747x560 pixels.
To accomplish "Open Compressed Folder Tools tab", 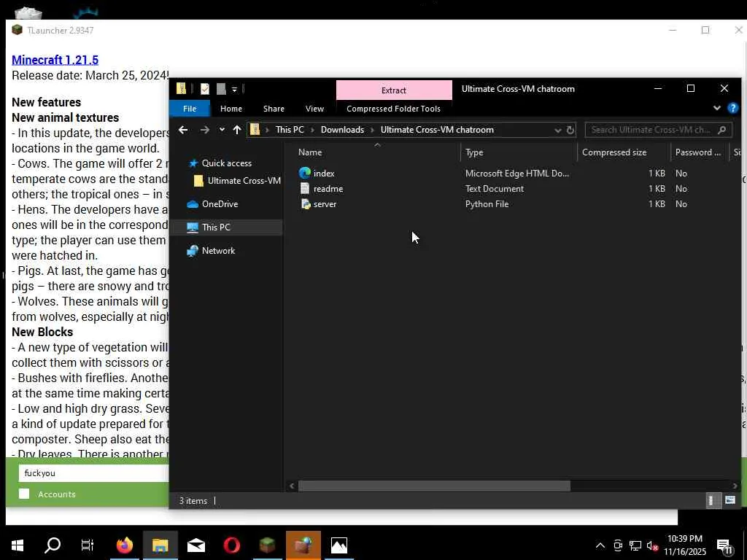I will [x=393, y=109].
